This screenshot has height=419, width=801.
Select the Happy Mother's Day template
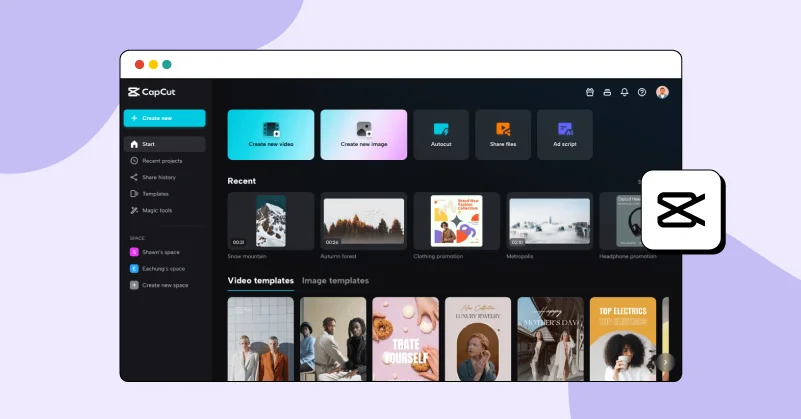pyautogui.click(x=551, y=339)
